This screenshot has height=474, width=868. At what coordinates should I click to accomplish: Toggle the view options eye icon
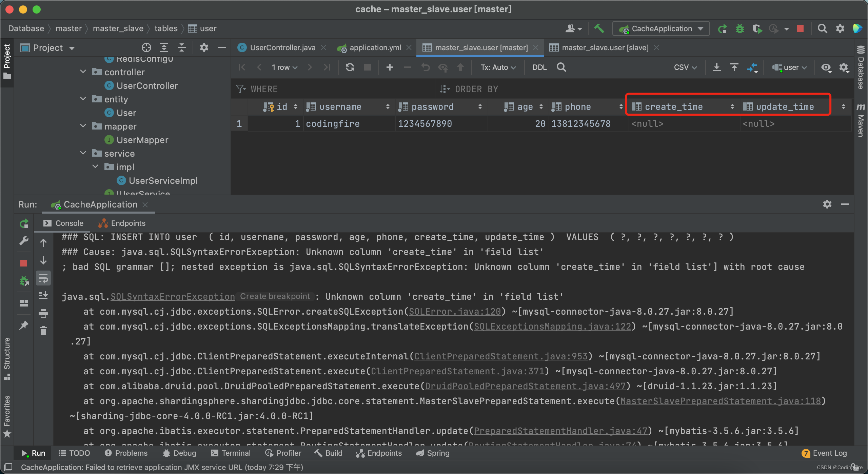tap(826, 67)
